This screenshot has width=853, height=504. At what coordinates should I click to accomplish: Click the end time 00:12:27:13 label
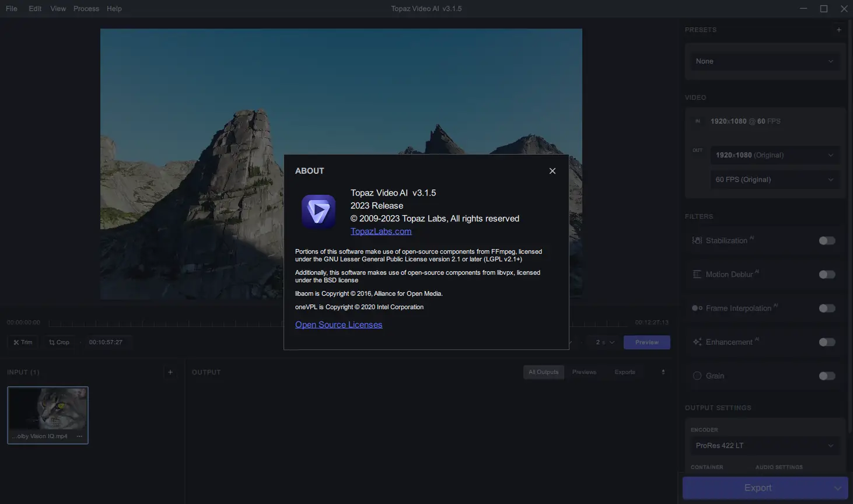(x=652, y=323)
